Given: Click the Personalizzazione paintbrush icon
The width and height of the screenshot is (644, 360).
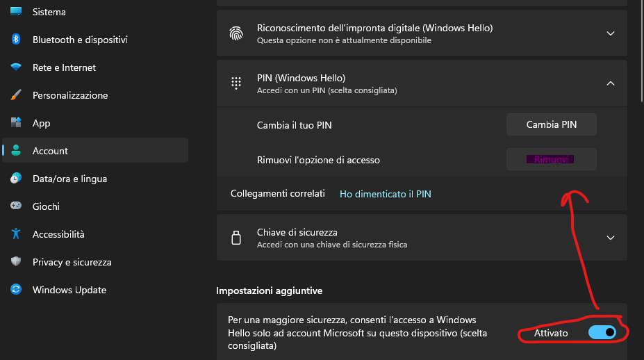Looking at the screenshot, I should (x=16, y=95).
